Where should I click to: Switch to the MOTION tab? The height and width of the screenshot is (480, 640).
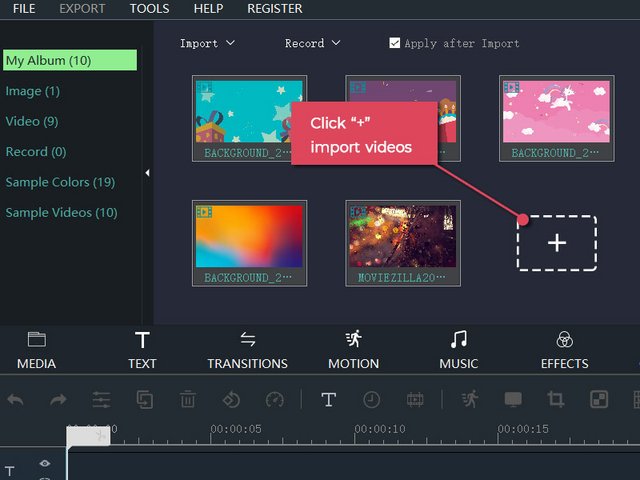tap(353, 351)
